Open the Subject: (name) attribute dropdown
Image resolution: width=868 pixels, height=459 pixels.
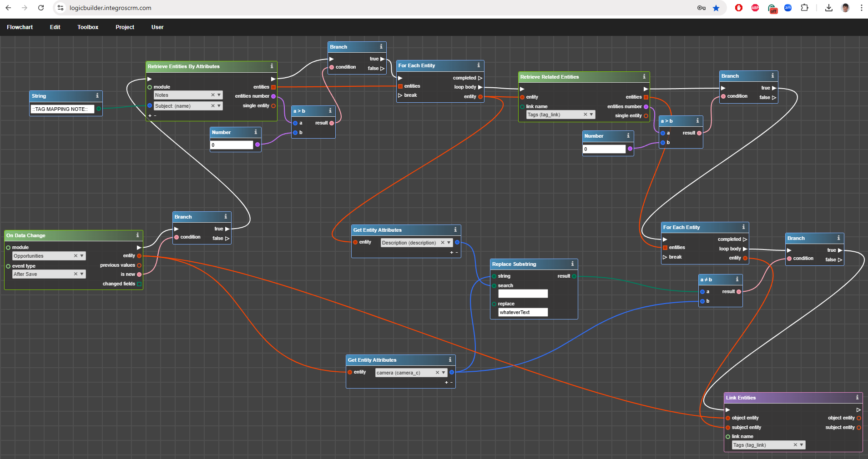pyautogui.click(x=219, y=106)
